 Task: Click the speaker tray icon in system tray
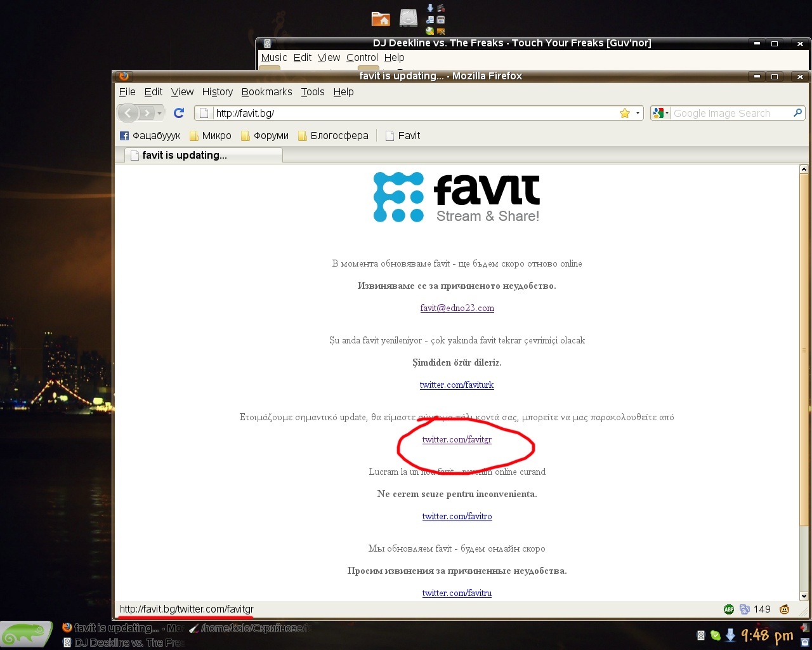[x=700, y=635]
